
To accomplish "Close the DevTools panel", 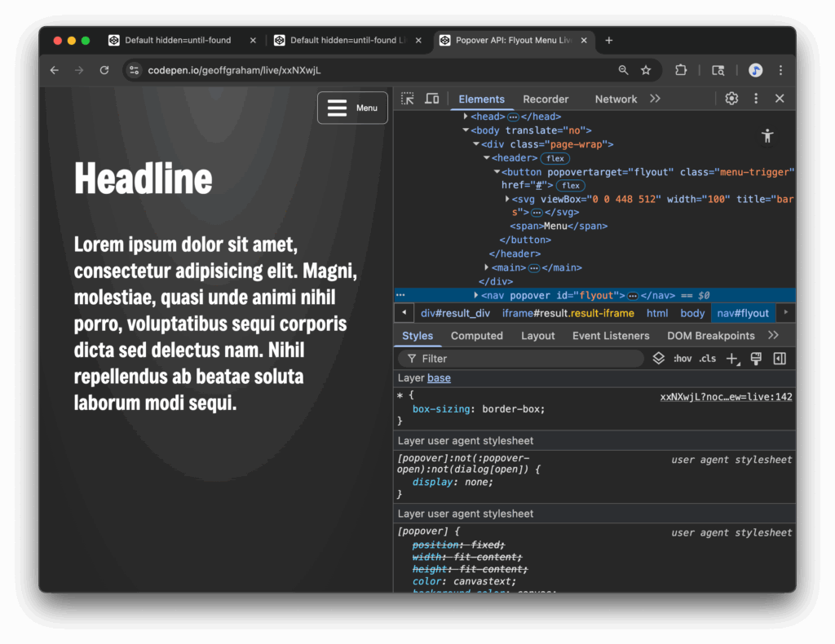I will [780, 99].
